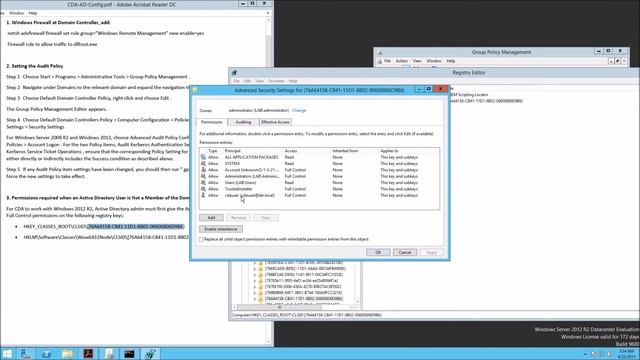
Task: Click the Account Unknown entry icon
Action: coord(203,170)
